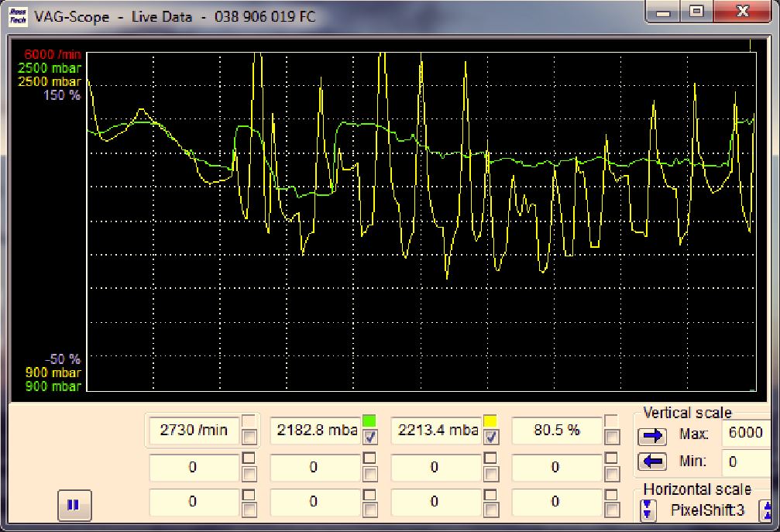Uncheck the 2213.4 mbar yellow channel checkbox
Image resolution: width=780 pixels, height=532 pixels.
(491, 437)
